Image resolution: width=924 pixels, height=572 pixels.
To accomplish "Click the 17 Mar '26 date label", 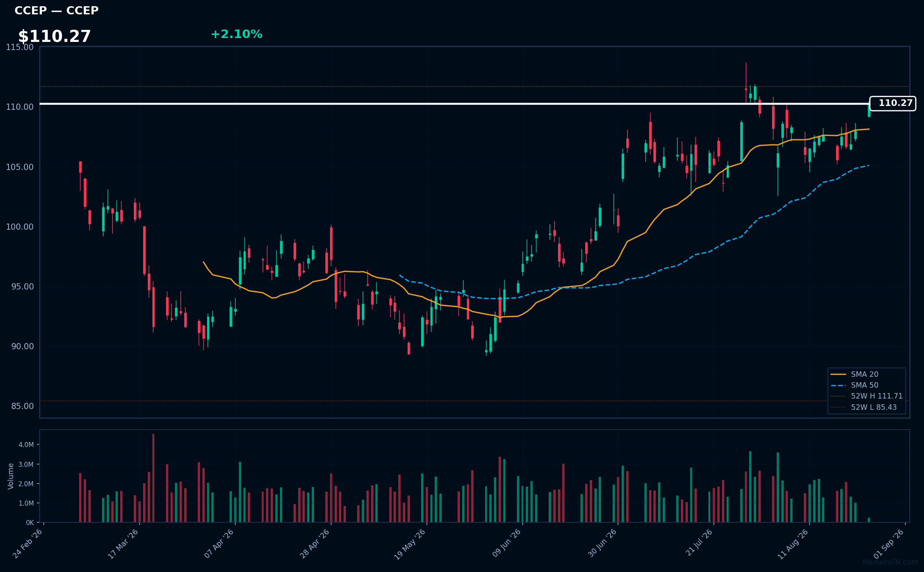I will pyautogui.click(x=123, y=544).
